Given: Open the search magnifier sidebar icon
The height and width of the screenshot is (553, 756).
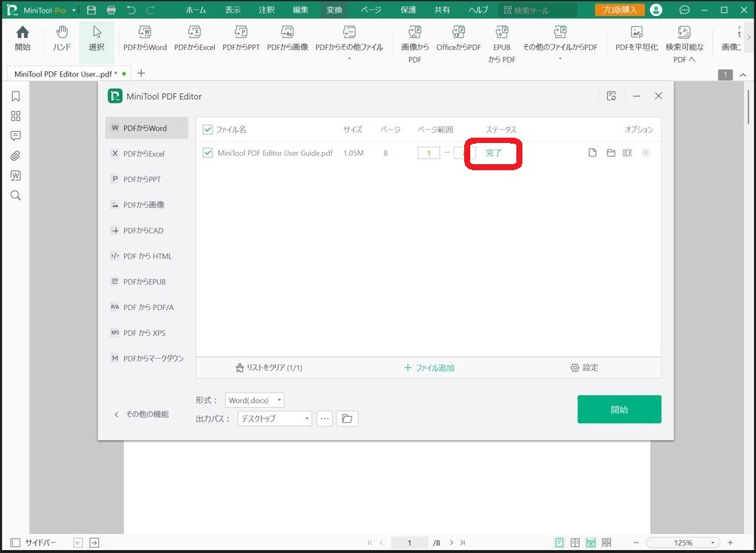Looking at the screenshot, I should (15, 195).
